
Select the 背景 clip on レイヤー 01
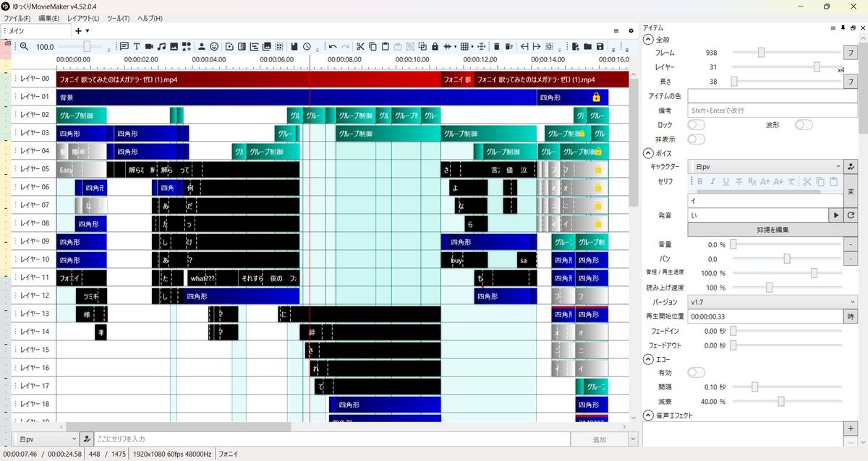(297, 97)
